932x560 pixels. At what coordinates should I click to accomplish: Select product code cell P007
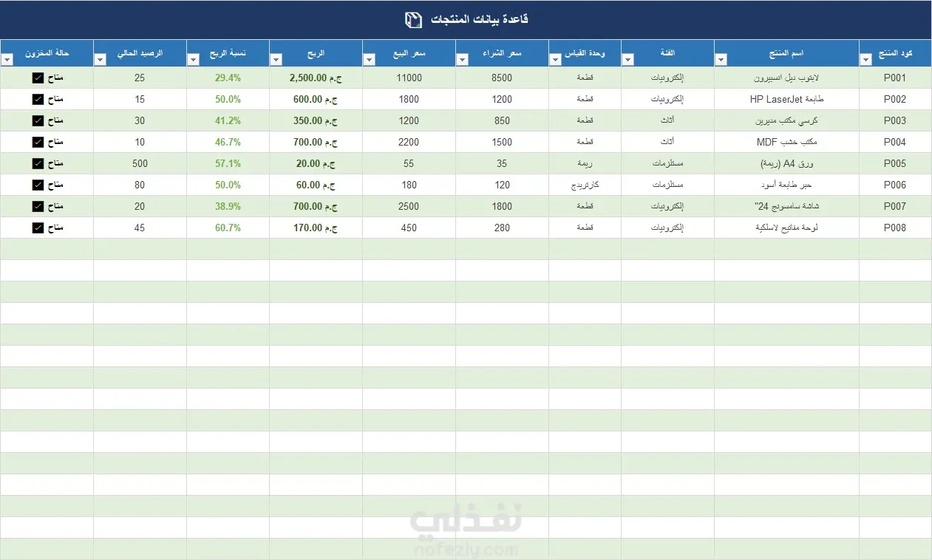coord(895,206)
